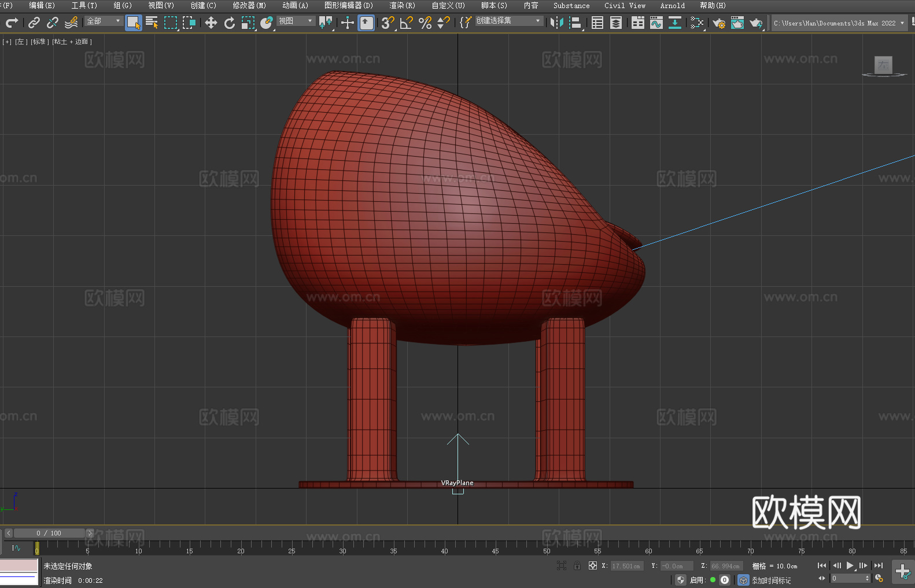Open Render Setup dialog
The image size is (915, 588).
pyautogui.click(x=719, y=23)
